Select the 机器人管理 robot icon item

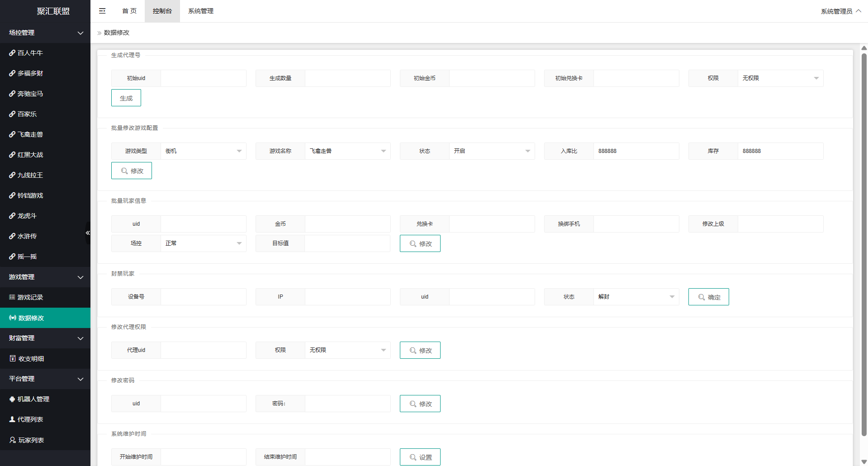click(12, 399)
